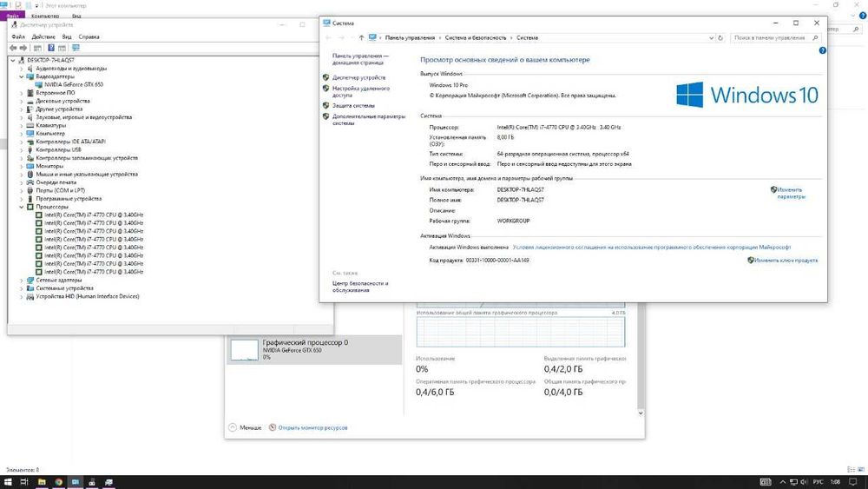Collapse the Процессоры node
Image resolution: width=868 pixels, height=489 pixels.
(x=22, y=207)
